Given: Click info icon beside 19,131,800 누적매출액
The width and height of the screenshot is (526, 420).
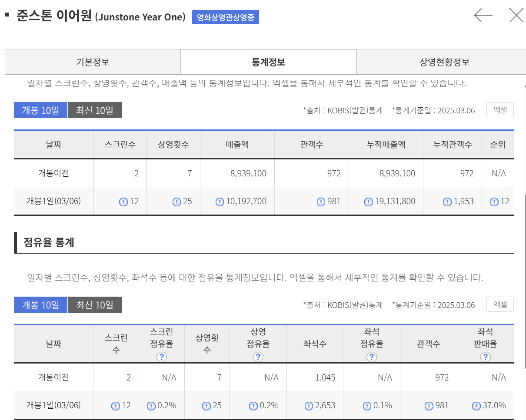Looking at the screenshot, I should 368,202.
